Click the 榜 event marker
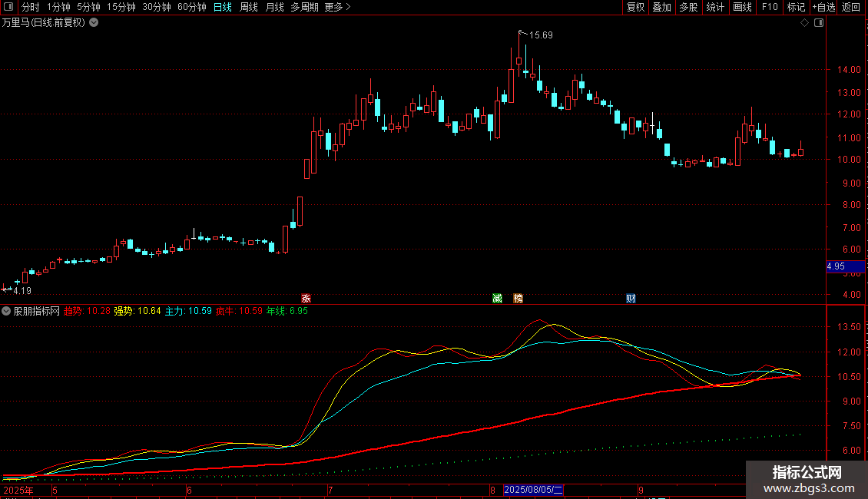Screen dimensions: 868x499 point(518,298)
